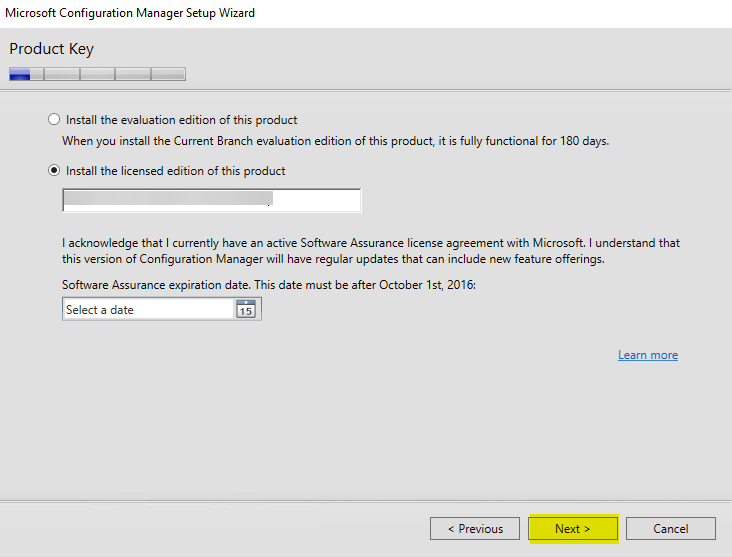Click the 'Select a date' field

pyautogui.click(x=148, y=310)
